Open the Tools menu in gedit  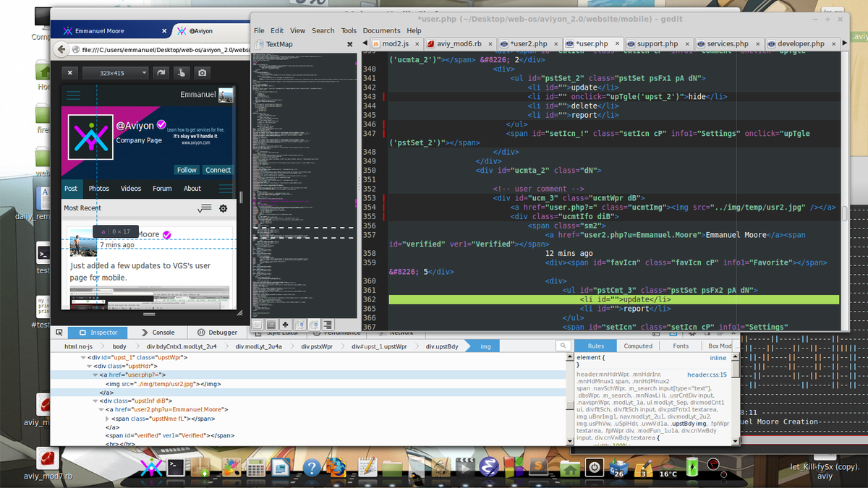[349, 30]
